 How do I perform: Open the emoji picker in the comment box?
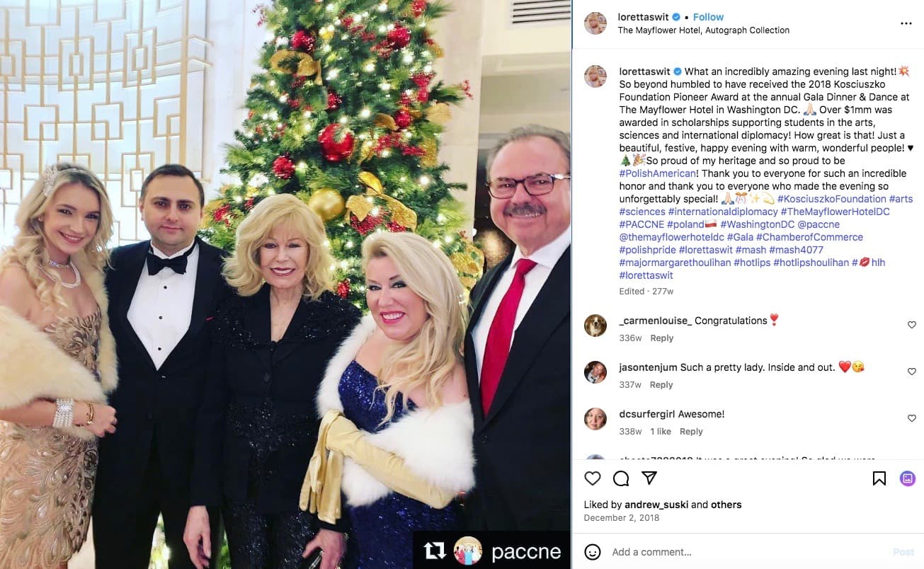point(593,552)
